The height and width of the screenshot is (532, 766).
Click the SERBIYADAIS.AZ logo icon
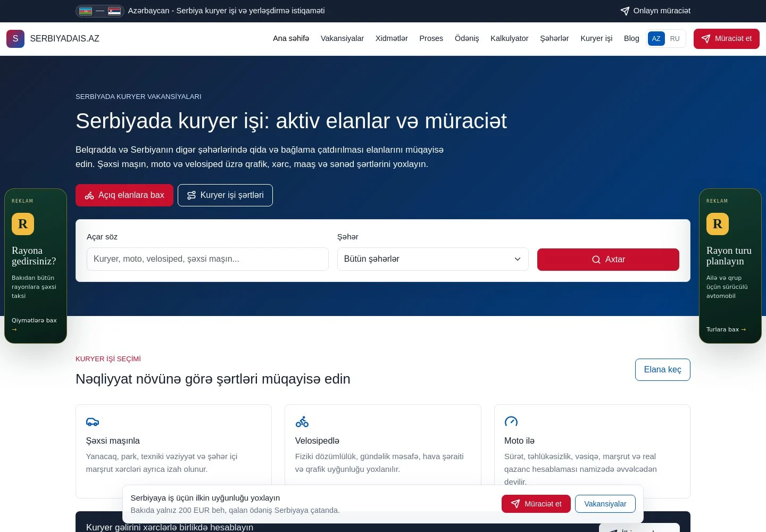tap(15, 39)
